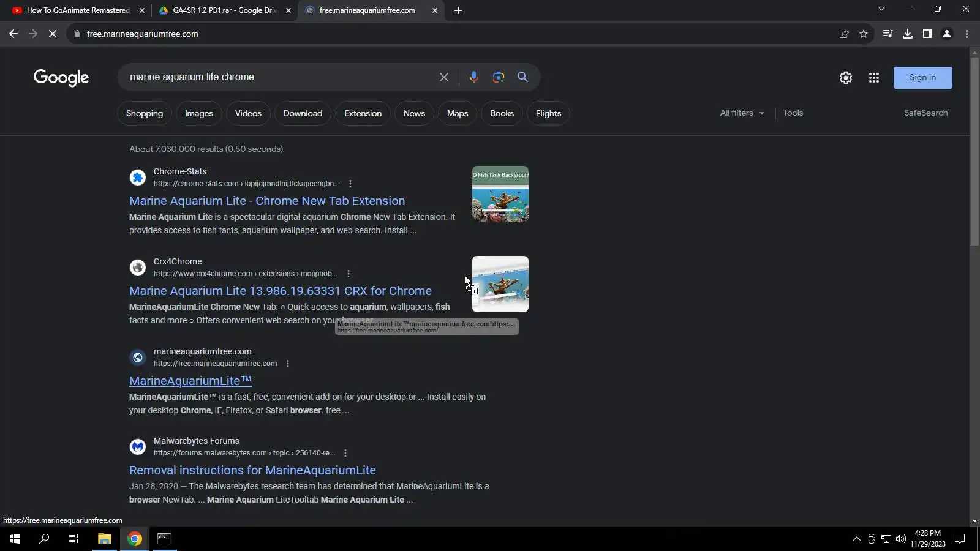Screen dimensions: 980x551
Task: Show hidden system tray icons
Action: [x=856, y=539]
